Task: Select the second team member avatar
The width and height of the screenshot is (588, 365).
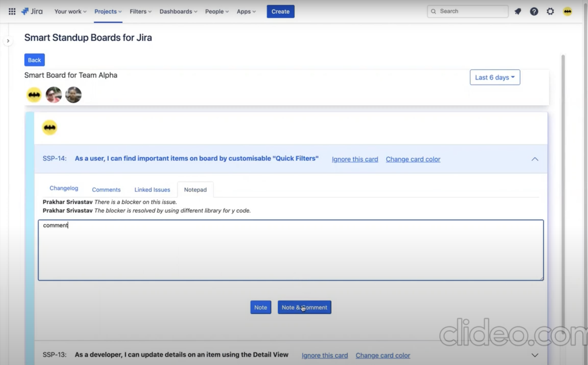Action: click(54, 95)
